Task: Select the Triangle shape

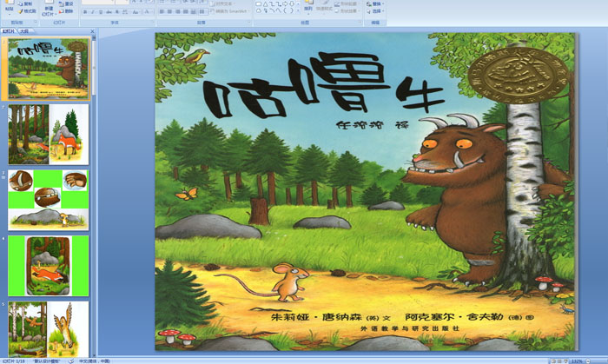Action: tap(266, 3)
